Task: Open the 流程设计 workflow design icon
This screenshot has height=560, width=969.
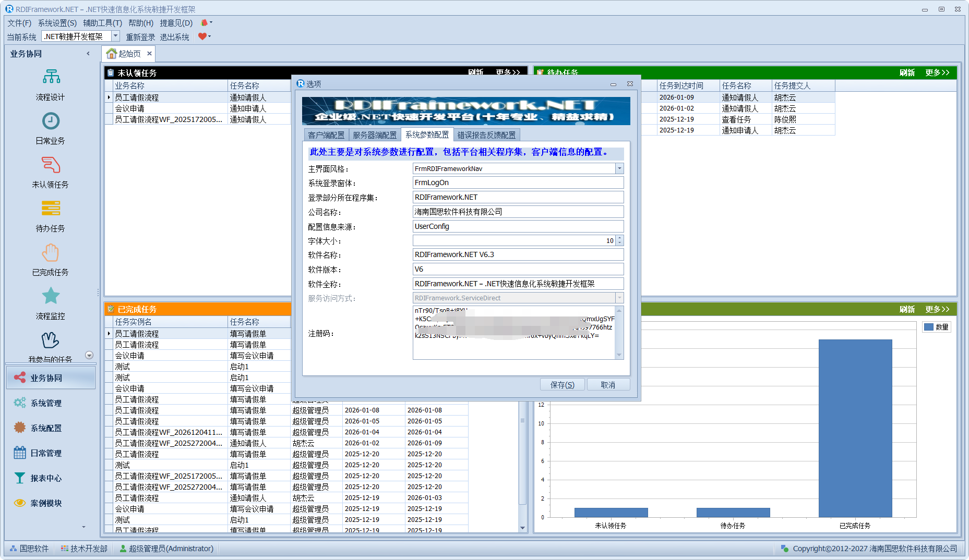Action: (x=51, y=77)
